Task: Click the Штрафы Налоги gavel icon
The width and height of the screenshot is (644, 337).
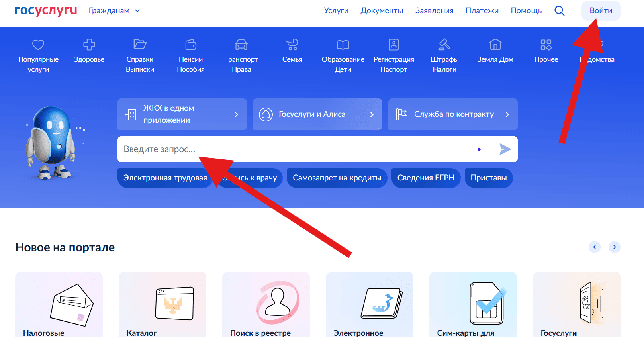Action: pyautogui.click(x=444, y=45)
